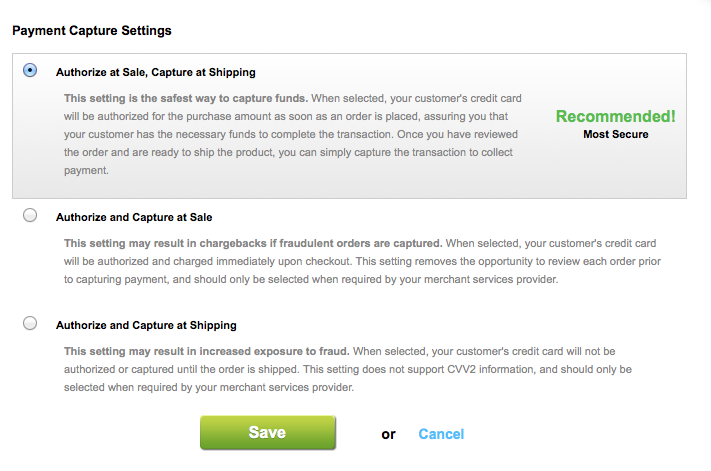Viewport: 711px width, 471px height.
Task: Click the "or" text between Save and Cancel
Action: pyautogui.click(x=389, y=434)
